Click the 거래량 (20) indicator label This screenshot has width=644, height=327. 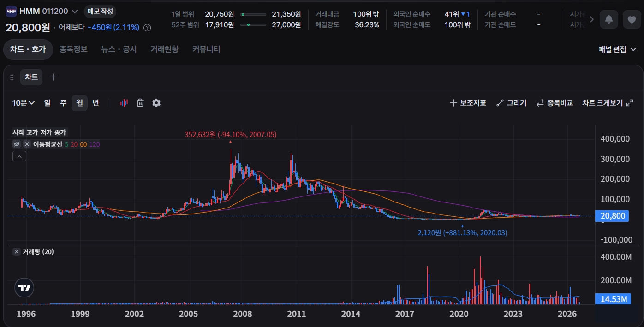38,252
